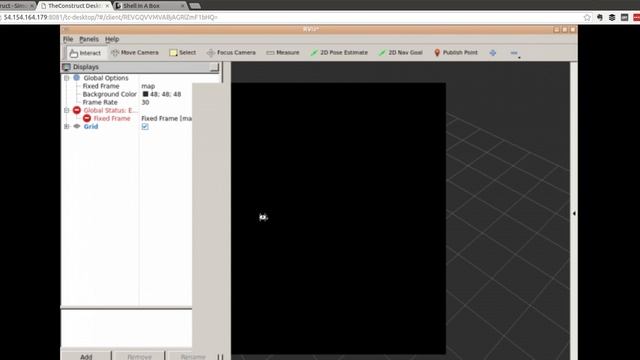Open the Help menu
Viewport: 640px width, 360px height.
pos(112,39)
